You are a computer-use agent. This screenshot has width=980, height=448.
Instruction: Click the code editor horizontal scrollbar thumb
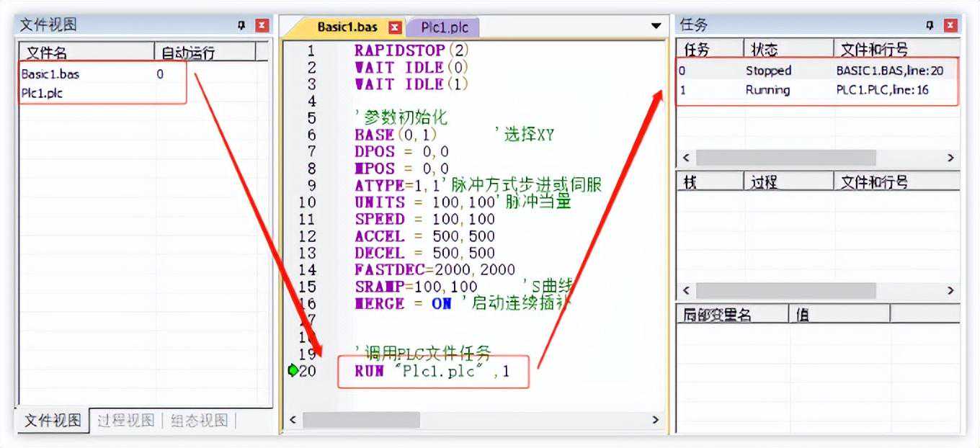pos(360,419)
